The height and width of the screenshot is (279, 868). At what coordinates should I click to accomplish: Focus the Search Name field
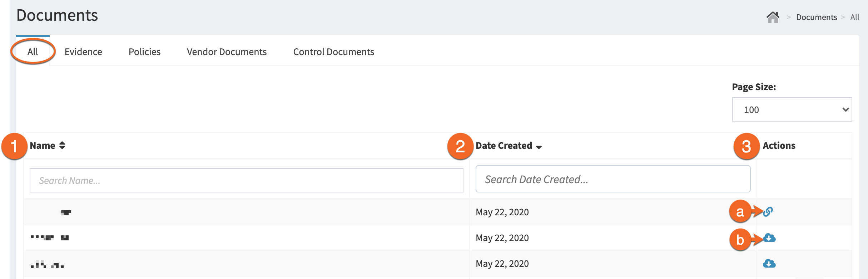pos(246,180)
